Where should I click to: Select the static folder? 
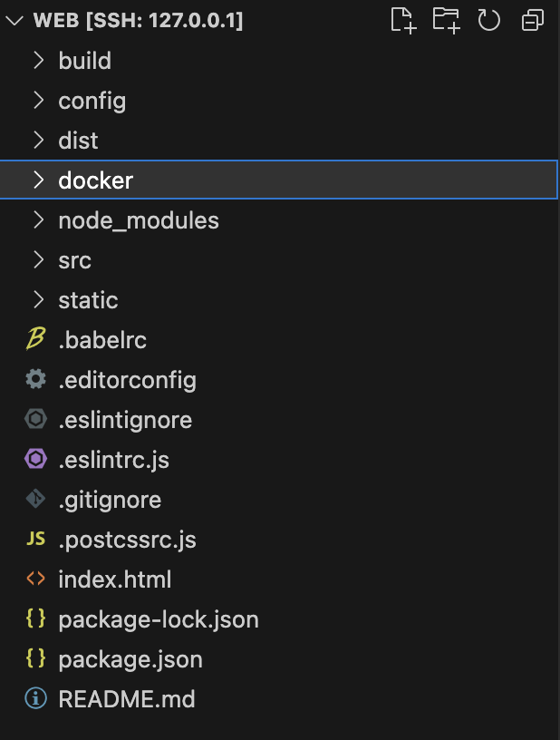click(x=88, y=300)
